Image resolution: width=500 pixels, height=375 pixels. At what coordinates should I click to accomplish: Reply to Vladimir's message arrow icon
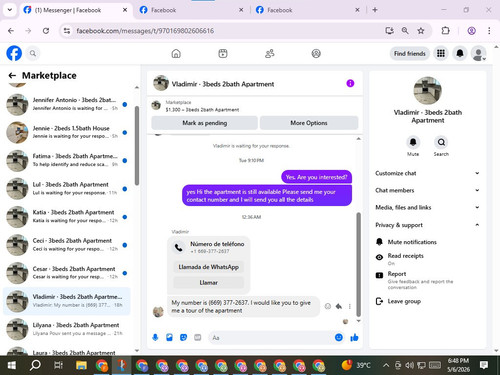339,306
